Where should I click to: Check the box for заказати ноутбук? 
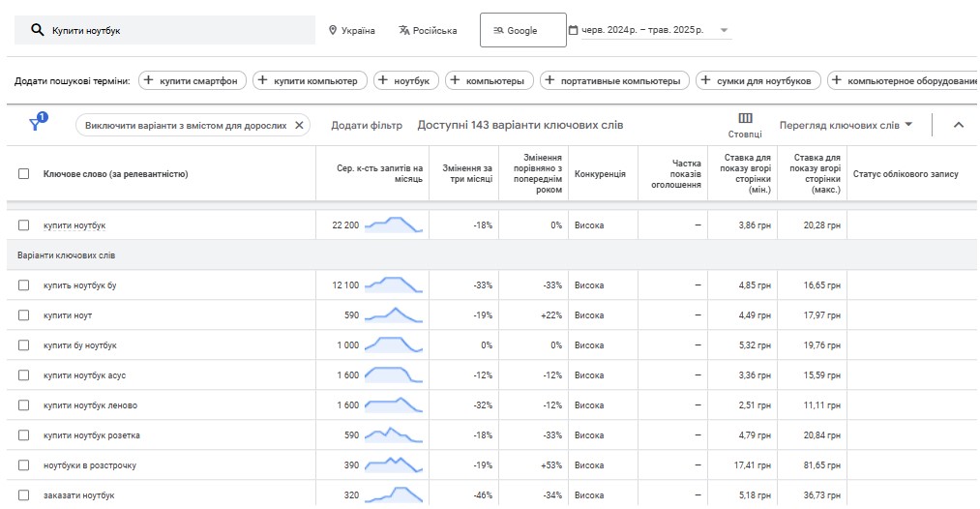(x=24, y=495)
